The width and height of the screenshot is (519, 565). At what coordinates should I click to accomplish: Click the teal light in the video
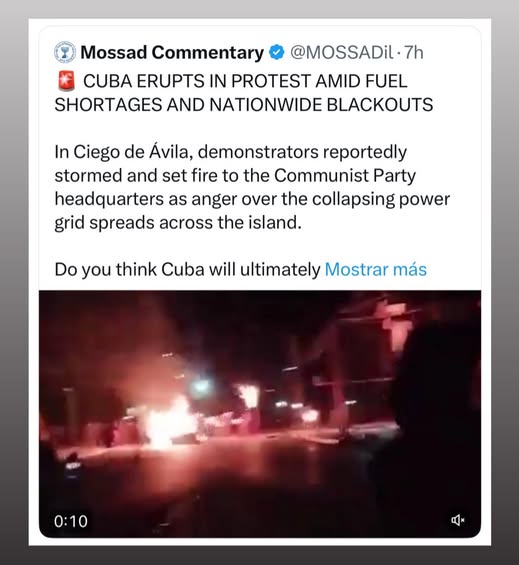[201, 386]
